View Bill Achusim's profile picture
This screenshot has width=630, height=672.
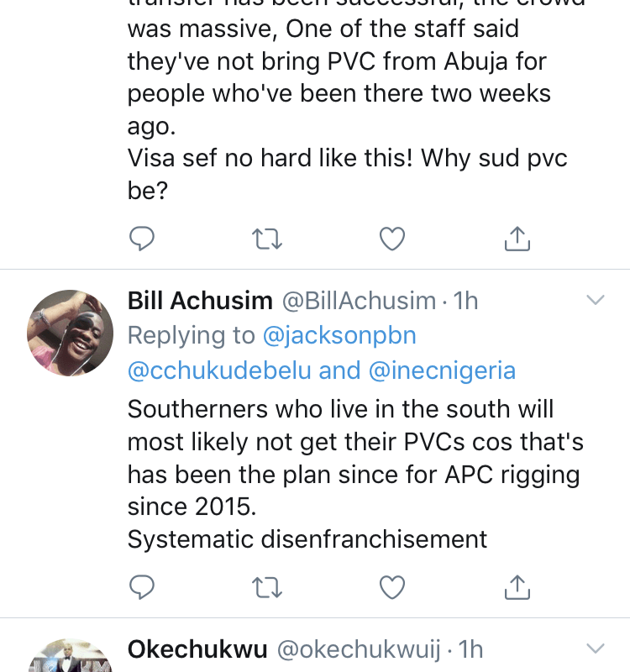point(71,333)
